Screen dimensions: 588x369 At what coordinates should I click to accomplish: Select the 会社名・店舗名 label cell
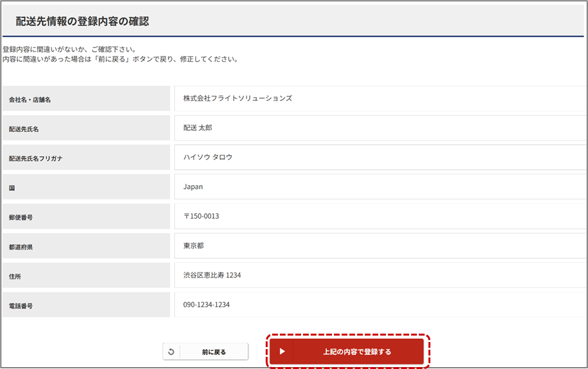86,99
